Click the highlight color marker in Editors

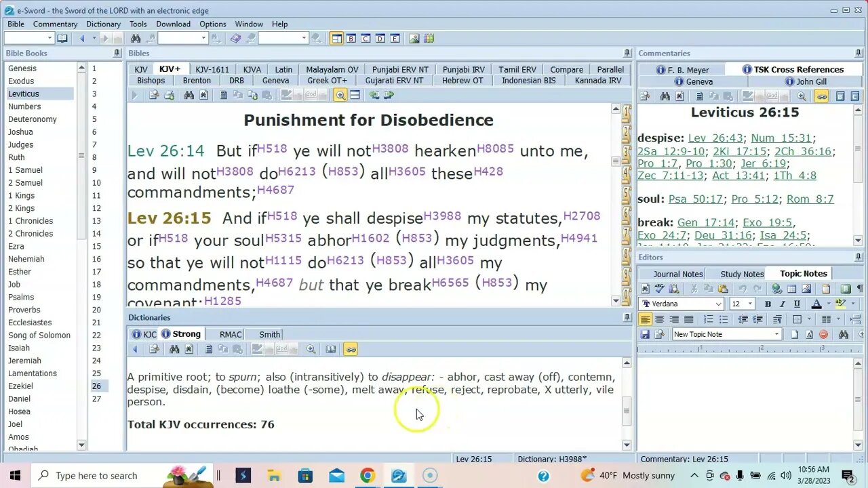(841, 304)
